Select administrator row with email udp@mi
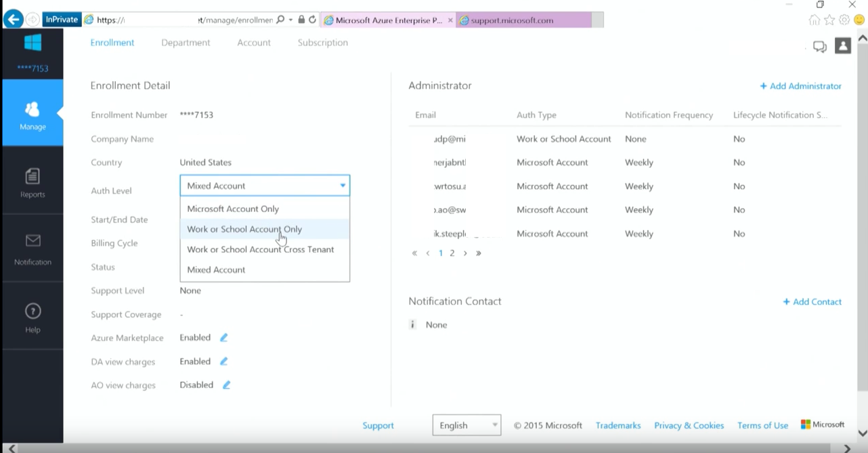868x453 pixels. 625,139
